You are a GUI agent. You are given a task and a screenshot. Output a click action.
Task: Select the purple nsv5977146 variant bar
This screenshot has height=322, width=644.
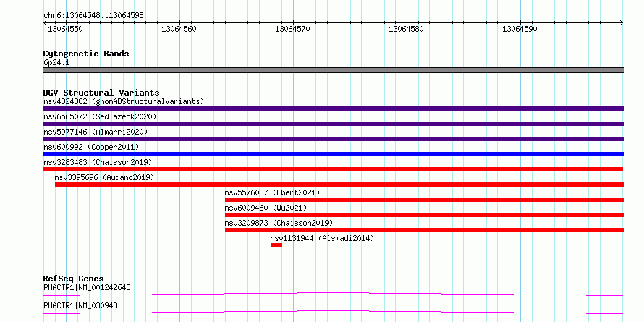[333, 139]
